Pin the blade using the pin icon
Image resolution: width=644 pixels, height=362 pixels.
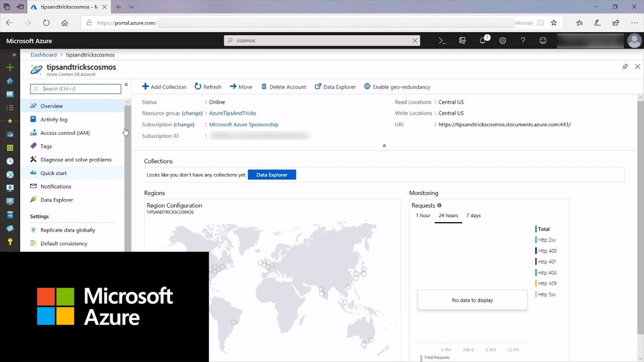pyautogui.click(x=625, y=66)
